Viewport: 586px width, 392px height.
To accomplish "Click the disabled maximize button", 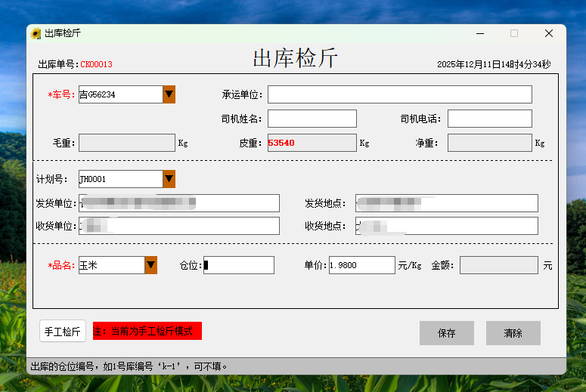I will click(x=514, y=33).
